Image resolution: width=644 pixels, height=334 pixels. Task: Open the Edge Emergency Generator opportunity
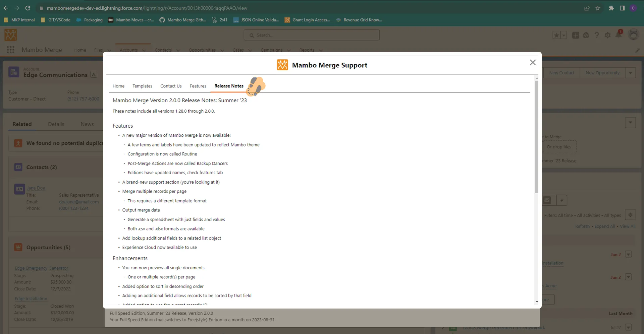pos(41,268)
